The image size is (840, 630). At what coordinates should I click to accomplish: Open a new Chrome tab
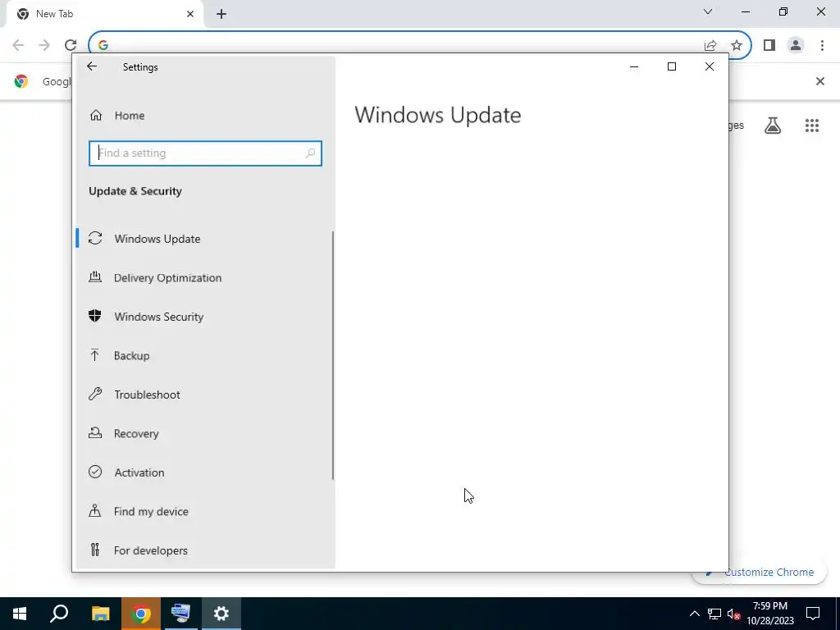(x=221, y=14)
